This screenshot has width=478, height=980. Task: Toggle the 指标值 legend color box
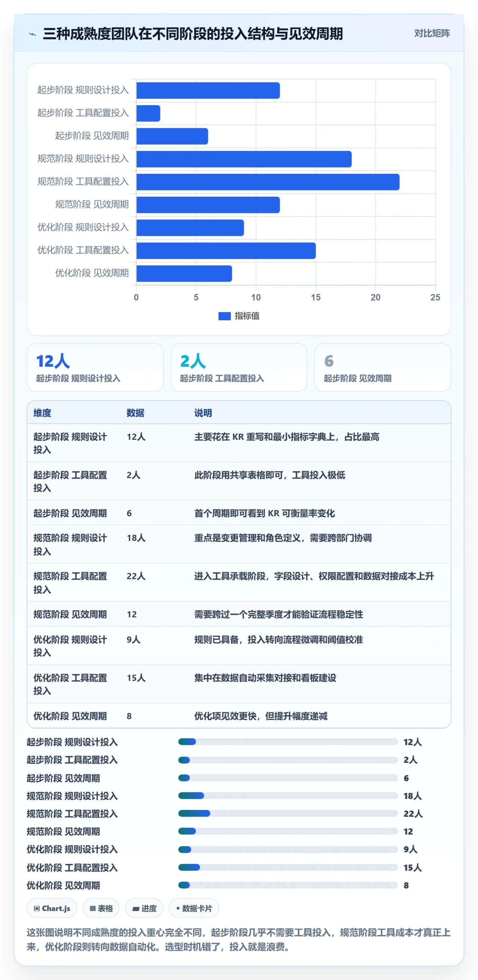(x=224, y=316)
